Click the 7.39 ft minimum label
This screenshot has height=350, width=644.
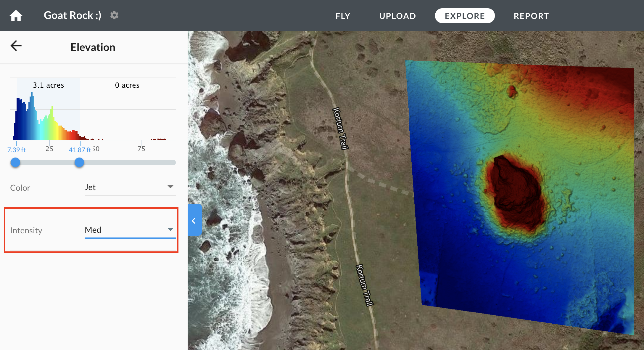click(x=17, y=150)
